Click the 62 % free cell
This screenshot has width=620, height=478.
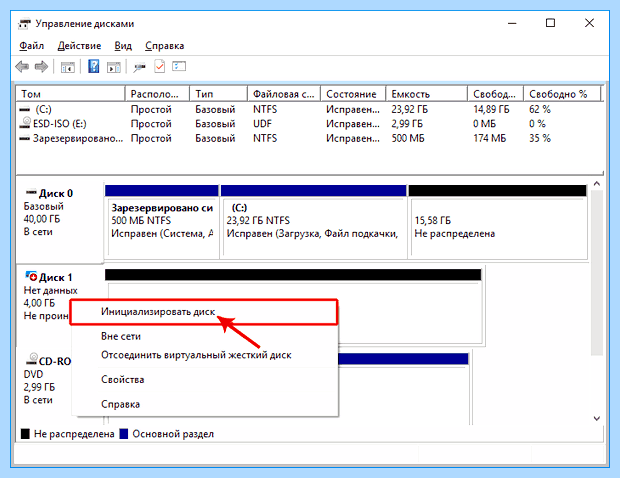tap(540, 110)
